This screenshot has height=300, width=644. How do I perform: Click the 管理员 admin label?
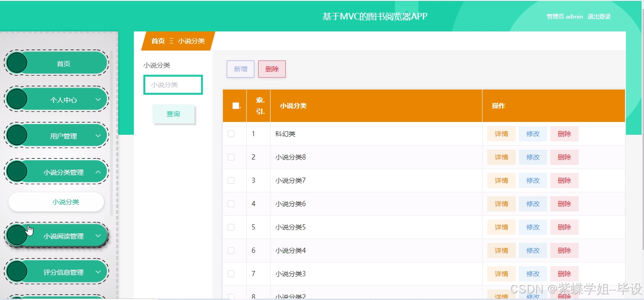565,17
